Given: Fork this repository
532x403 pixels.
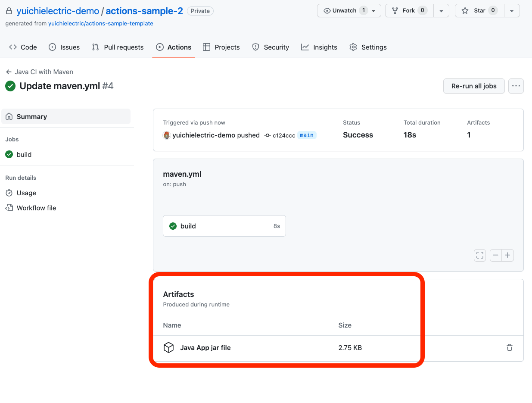Looking at the screenshot, I should pyautogui.click(x=409, y=11).
